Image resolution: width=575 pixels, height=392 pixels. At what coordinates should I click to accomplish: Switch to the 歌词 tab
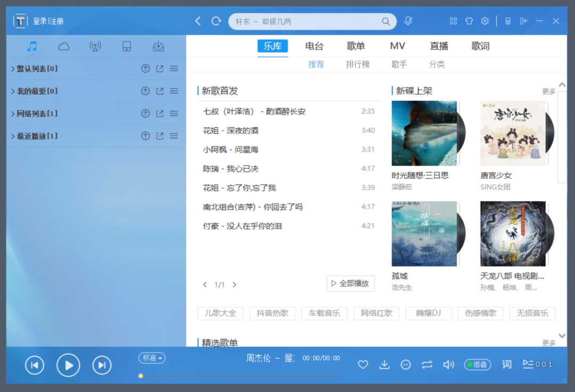(480, 46)
